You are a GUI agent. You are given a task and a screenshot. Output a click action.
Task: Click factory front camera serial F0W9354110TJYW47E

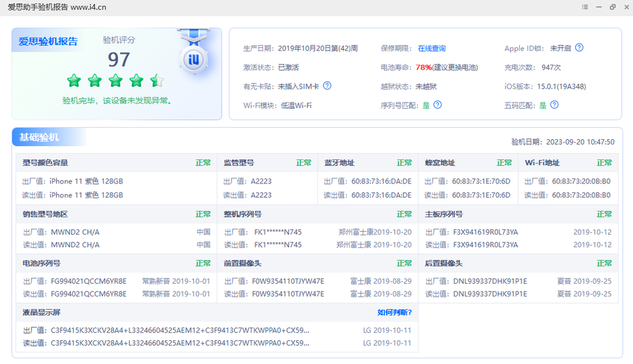(288, 281)
